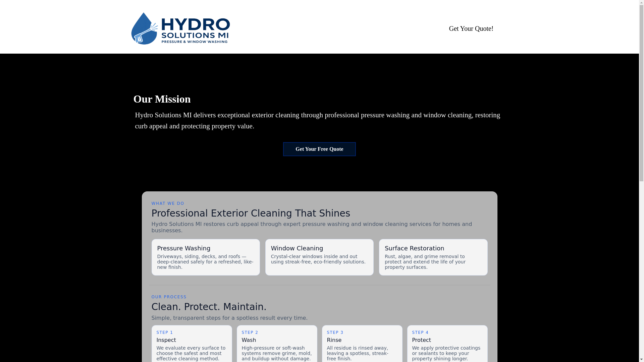Image resolution: width=644 pixels, height=362 pixels.
Task: Click the Our Mission heading
Action: 162,99
